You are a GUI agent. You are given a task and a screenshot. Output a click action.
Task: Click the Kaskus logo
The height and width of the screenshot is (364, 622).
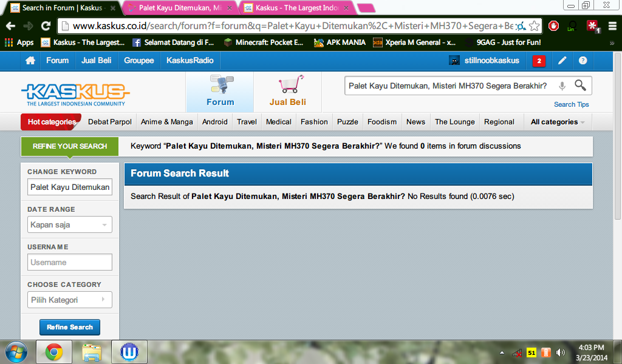75,94
